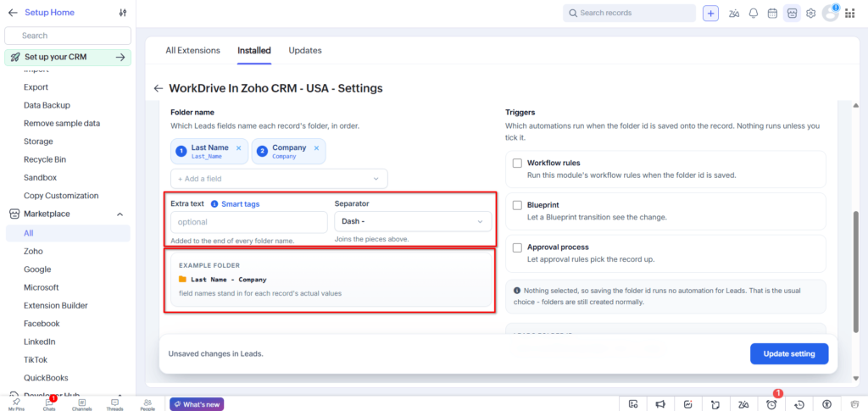Image resolution: width=868 pixels, height=411 pixels.
Task: Open the alarm clock reminders icon
Action: [771, 404]
